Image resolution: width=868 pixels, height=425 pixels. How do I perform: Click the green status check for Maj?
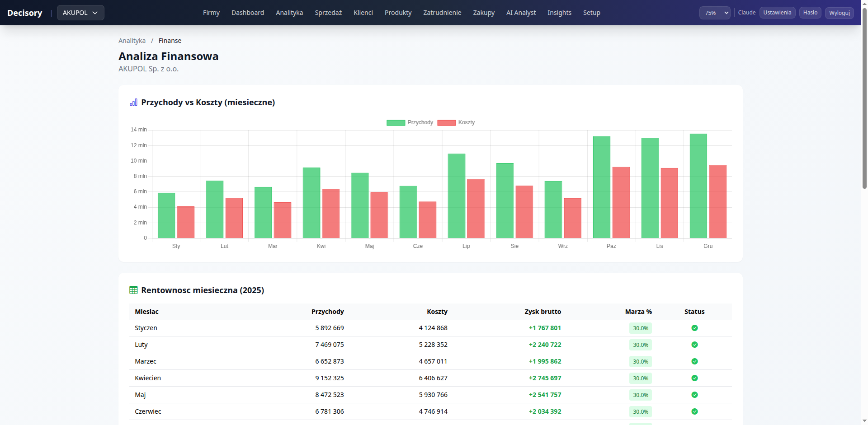point(694,395)
